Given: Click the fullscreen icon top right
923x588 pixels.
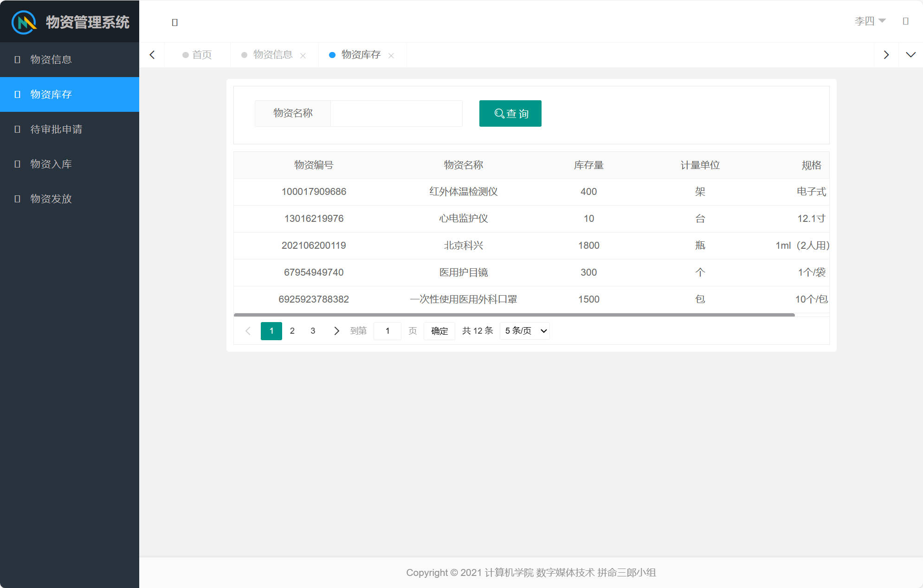Looking at the screenshot, I should 906,21.
